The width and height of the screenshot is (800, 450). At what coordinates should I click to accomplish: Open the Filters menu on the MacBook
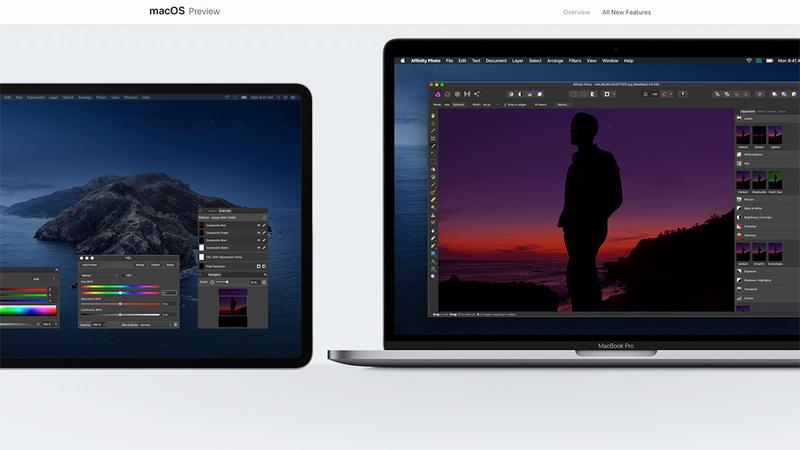[x=575, y=61]
